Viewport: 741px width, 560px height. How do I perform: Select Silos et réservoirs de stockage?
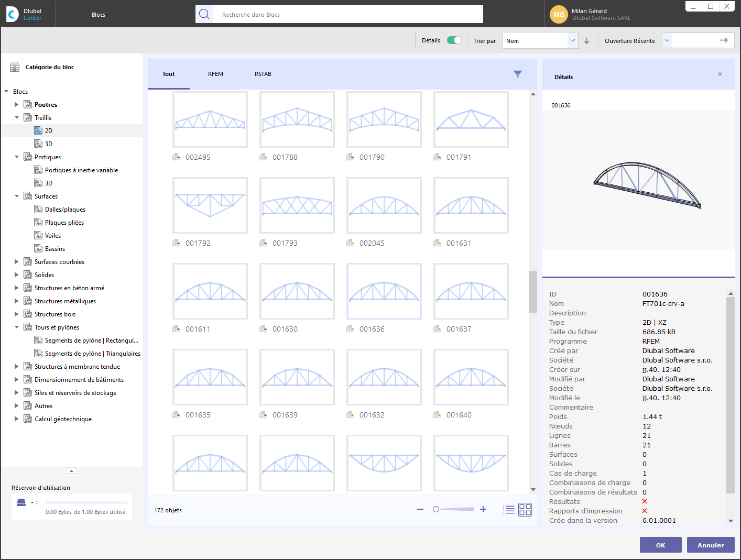click(x=75, y=393)
